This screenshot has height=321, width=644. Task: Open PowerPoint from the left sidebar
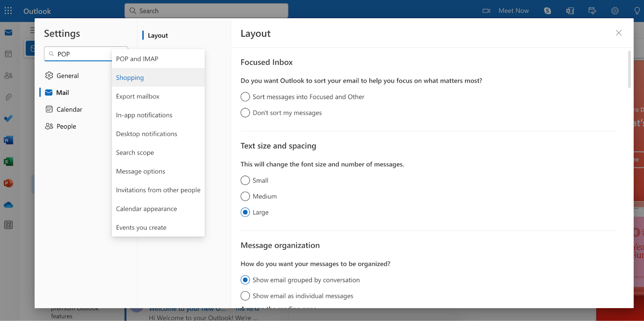[8, 183]
